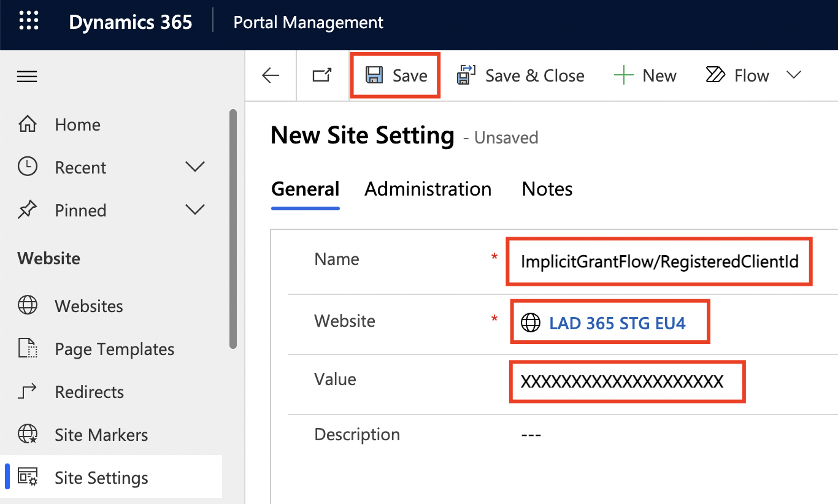Select the Recent sidebar label
Image resolution: width=838 pixels, height=504 pixels.
click(80, 167)
